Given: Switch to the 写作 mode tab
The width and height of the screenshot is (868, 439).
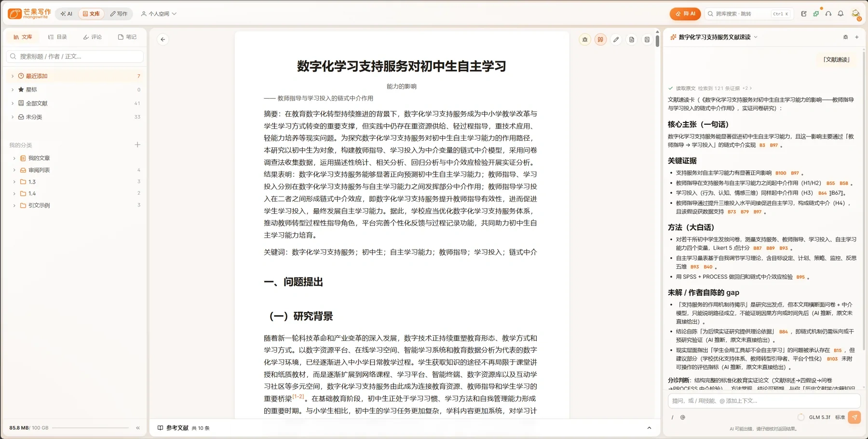Looking at the screenshot, I should click(118, 14).
